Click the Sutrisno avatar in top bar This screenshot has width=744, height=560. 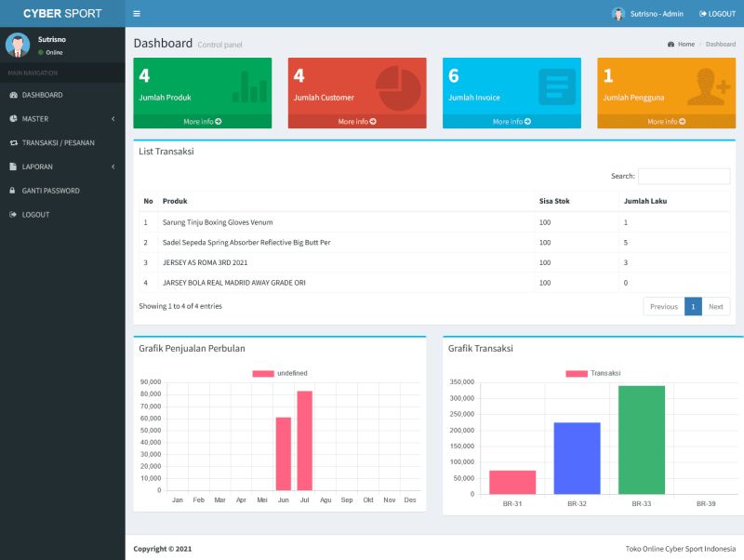[x=618, y=14]
